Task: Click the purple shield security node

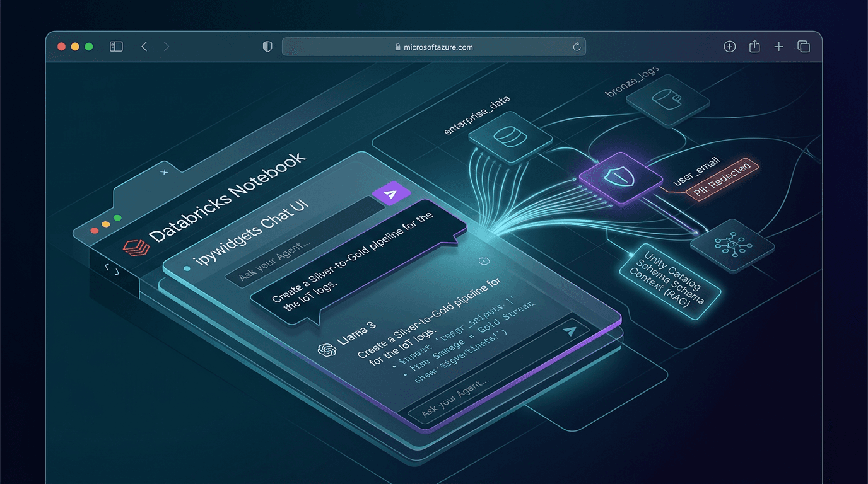Action: 621,178
